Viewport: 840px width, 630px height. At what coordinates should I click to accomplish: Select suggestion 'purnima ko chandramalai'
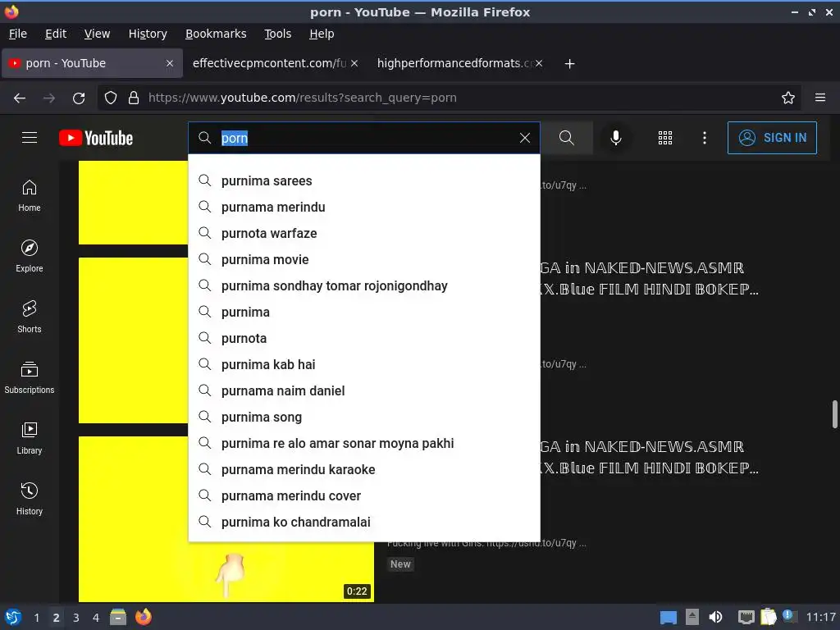click(364, 522)
